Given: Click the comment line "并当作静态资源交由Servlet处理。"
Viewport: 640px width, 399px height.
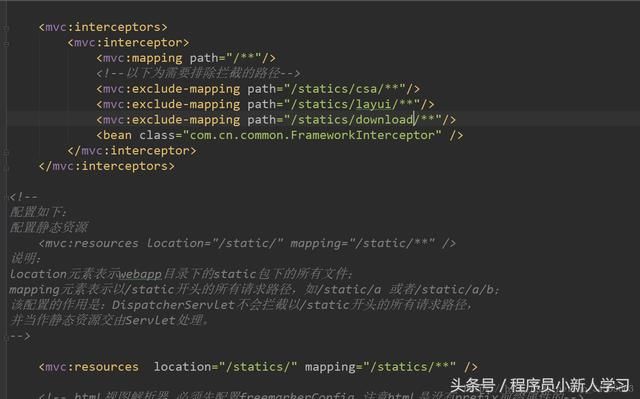Looking at the screenshot, I should pyautogui.click(x=109, y=321).
